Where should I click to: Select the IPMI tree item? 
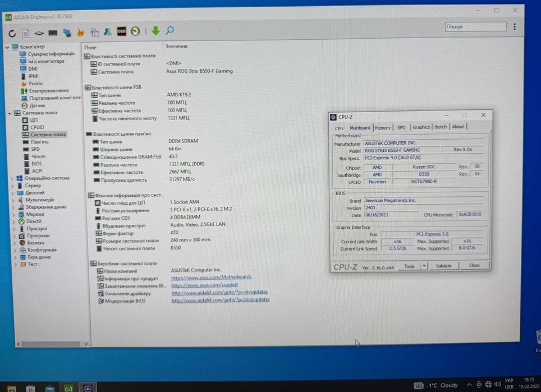click(33, 76)
